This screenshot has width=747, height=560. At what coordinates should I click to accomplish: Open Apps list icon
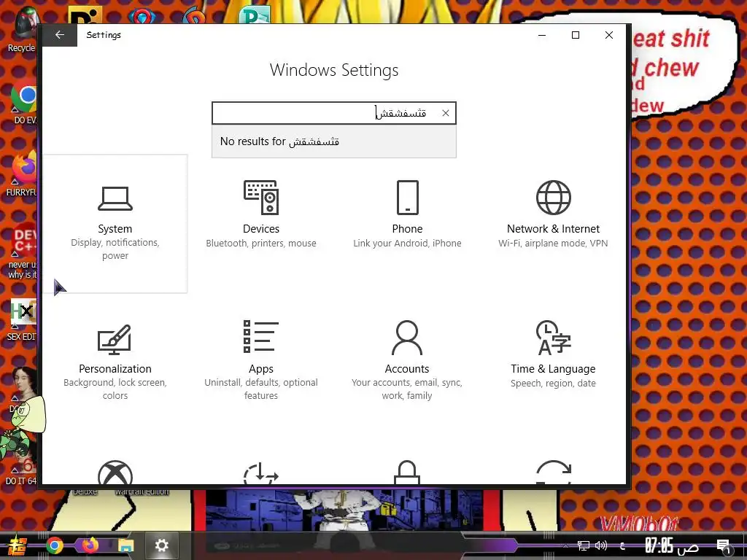pos(261,336)
